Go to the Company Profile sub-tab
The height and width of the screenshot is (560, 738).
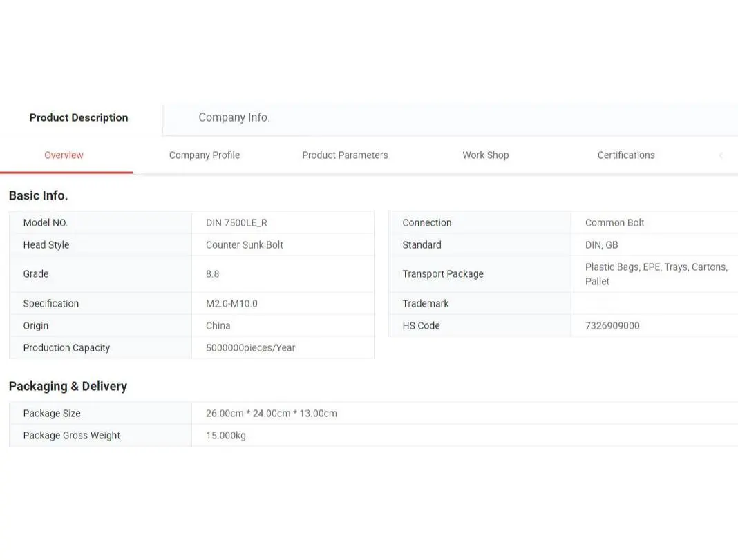coord(205,155)
